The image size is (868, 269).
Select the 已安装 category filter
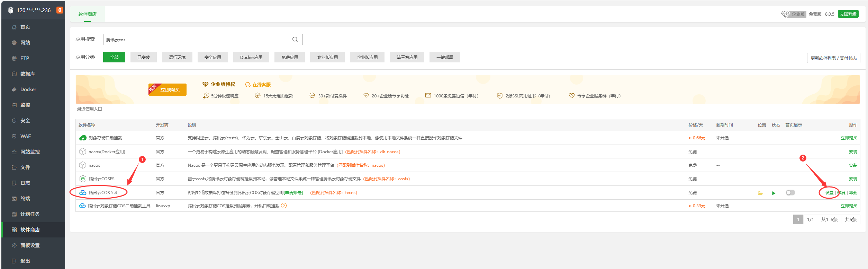(144, 57)
